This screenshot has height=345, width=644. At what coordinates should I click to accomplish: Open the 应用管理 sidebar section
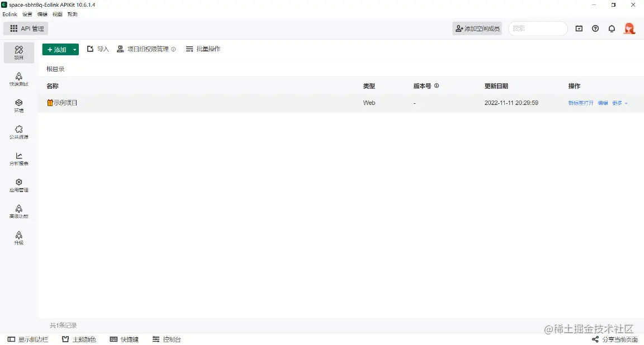click(18, 185)
